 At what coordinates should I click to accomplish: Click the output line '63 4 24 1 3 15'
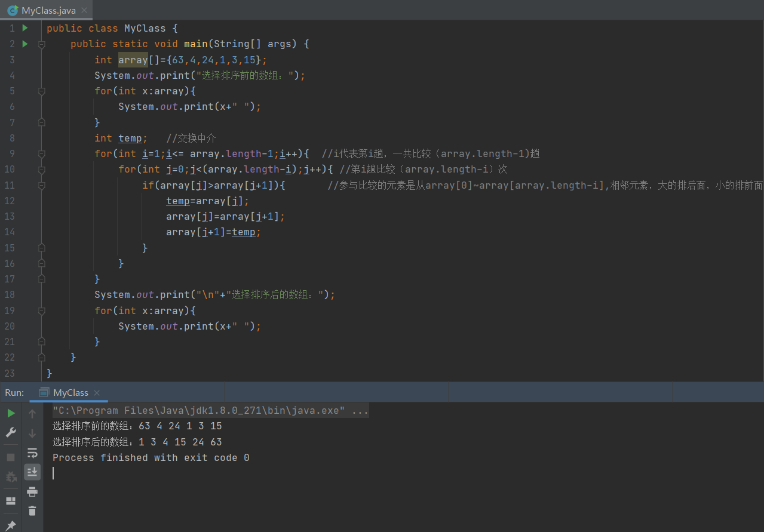tap(180, 426)
